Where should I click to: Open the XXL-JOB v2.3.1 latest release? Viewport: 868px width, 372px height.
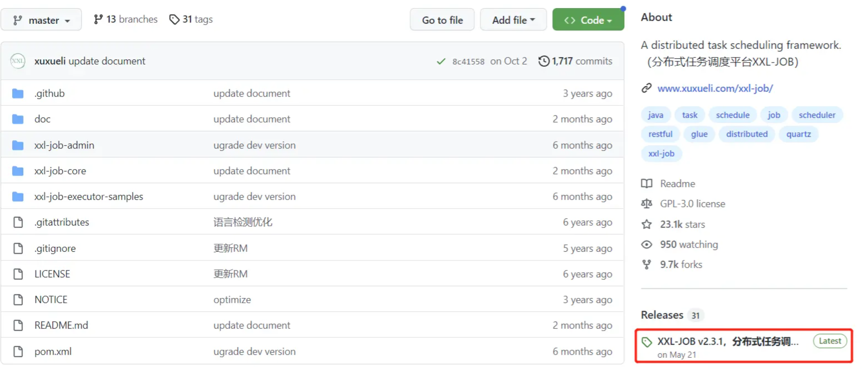click(x=727, y=342)
